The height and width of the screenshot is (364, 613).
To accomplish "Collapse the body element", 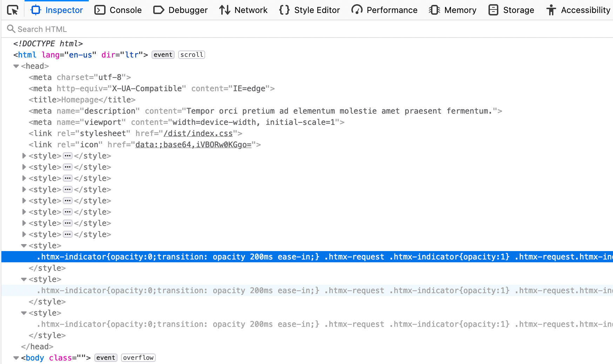I will [x=16, y=358].
